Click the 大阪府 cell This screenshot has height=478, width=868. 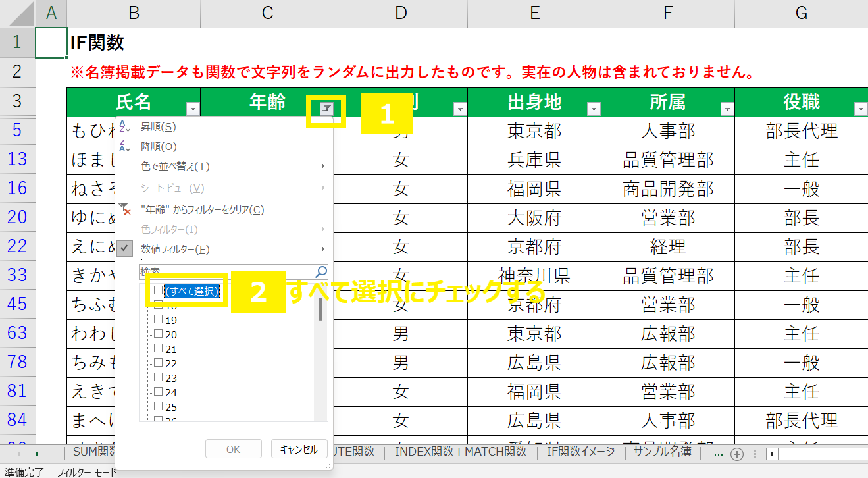(534, 218)
